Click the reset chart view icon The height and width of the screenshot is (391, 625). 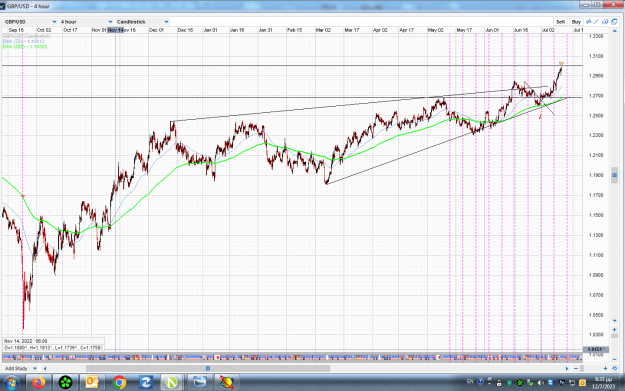click(x=614, y=369)
